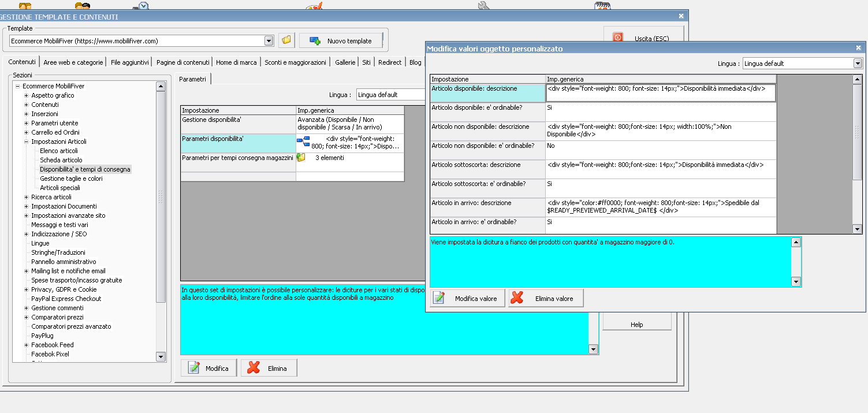Select Gestione taglie e colori tree item

pyautogui.click(x=71, y=178)
